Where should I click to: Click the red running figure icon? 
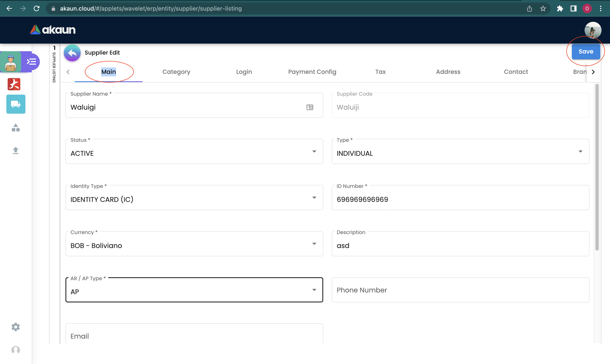click(x=14, y=84)
